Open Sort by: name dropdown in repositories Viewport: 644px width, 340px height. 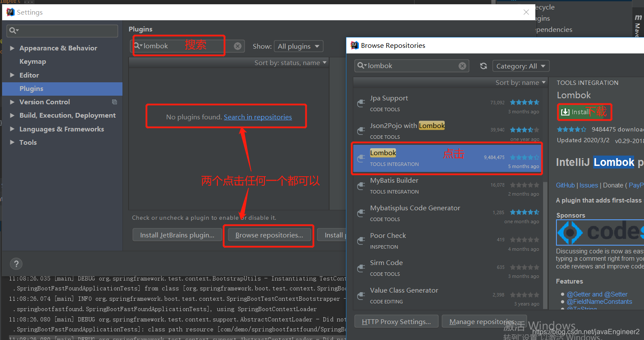tap(520, 83)
